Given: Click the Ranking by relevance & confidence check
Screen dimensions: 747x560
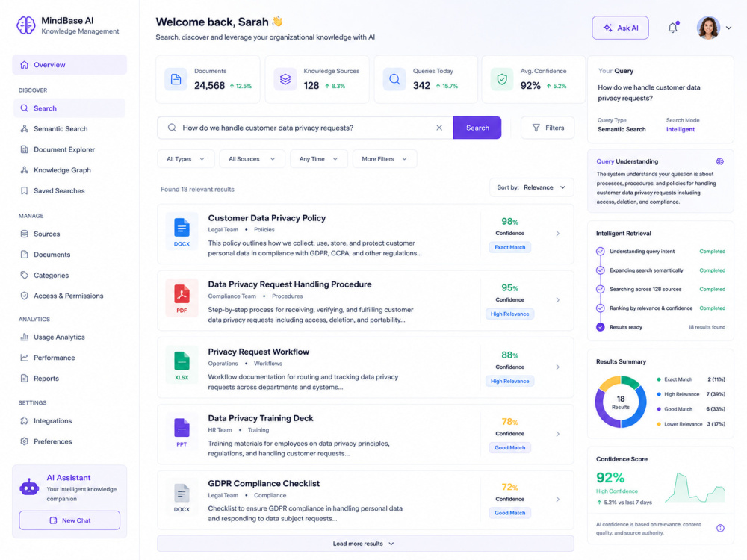Looking at the screenshot, I should 601,308.
